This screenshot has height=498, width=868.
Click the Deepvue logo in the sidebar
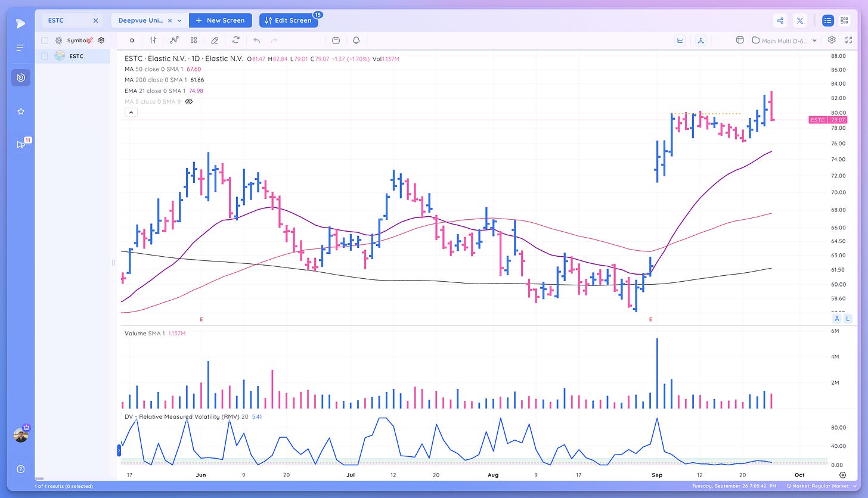pyautogui.click(x=21, y=23)
